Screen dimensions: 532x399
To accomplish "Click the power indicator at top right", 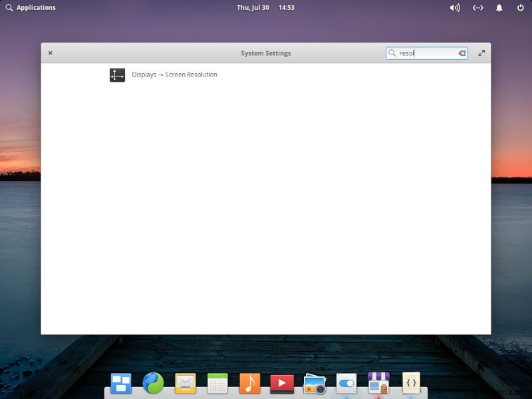I will 520,7.
